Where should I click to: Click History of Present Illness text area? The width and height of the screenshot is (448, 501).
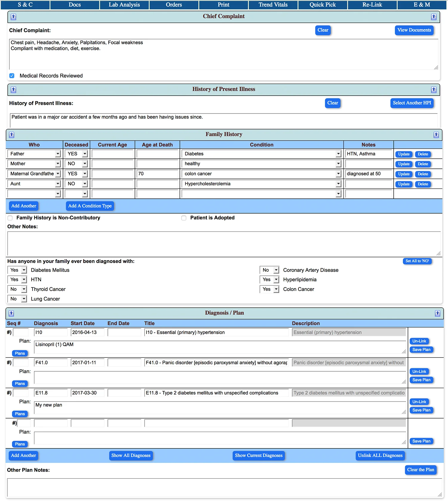click(x=224, y=120)
